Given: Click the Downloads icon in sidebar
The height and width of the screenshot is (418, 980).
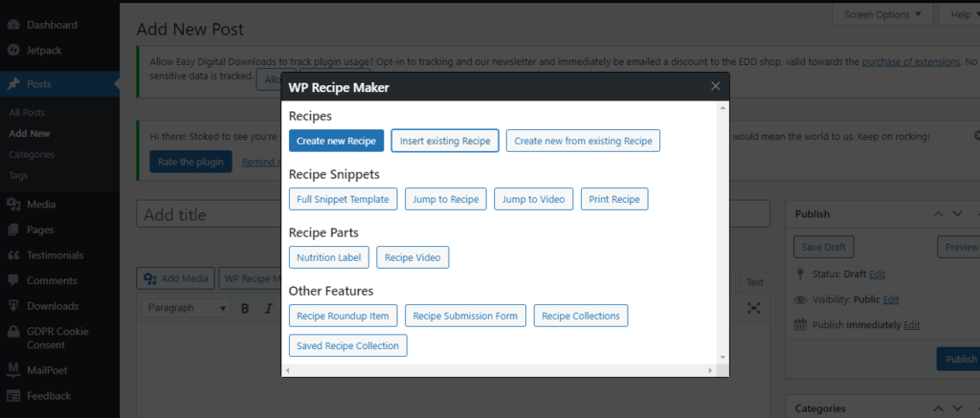Looking at the screenshot, I should (13, 306).
